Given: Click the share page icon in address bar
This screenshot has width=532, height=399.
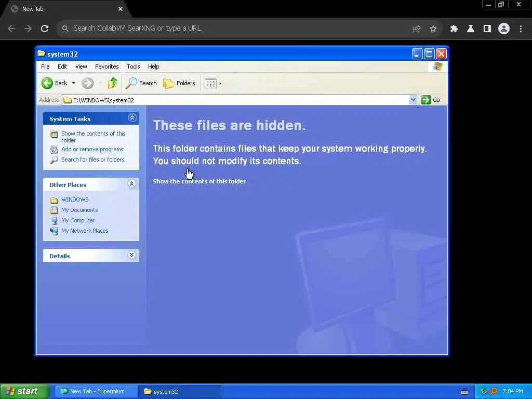Looking at the screenshot, I should (x=417, y=29).
